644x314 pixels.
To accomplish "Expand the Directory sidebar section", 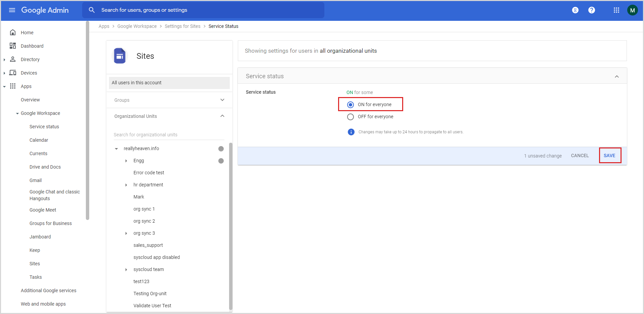I will pos(4,59).
